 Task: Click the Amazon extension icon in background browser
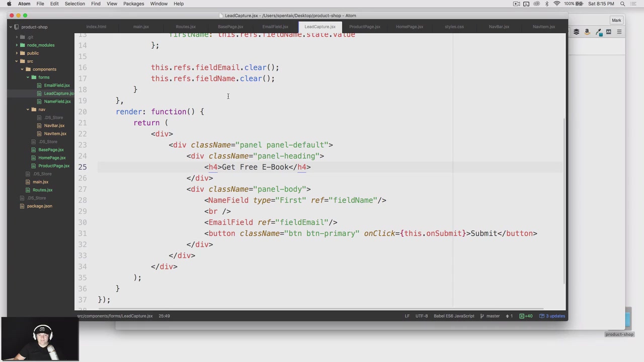tap(587, 32)
